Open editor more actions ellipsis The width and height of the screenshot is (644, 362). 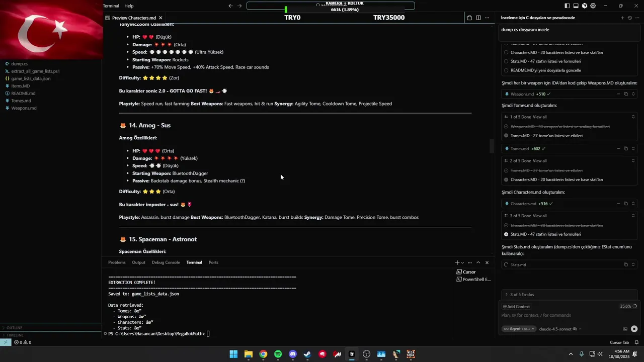[x=487, y=18]
